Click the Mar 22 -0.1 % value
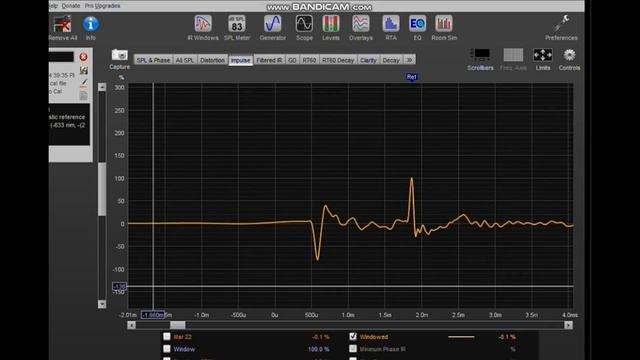Image resolution: width=640 pixels, height=360 pixels. 320,337
